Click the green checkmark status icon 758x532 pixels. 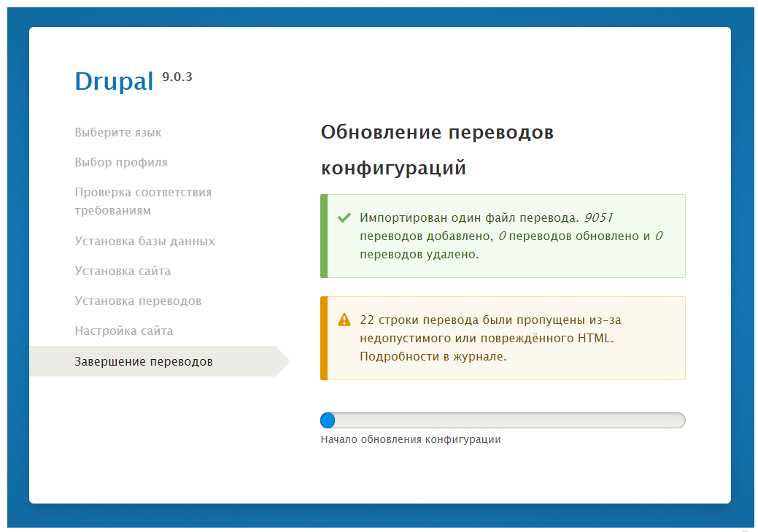344,217
